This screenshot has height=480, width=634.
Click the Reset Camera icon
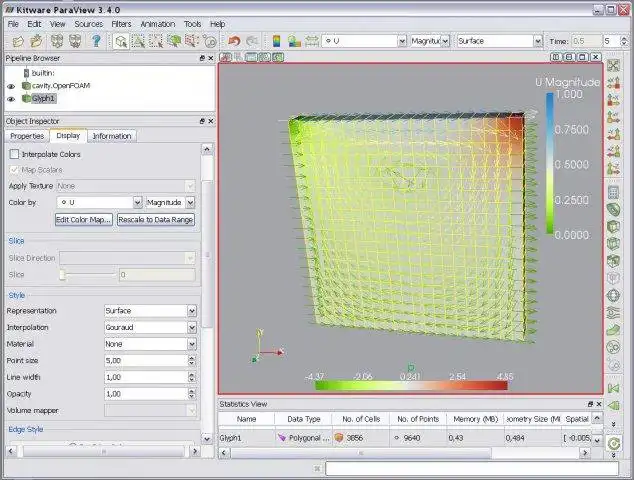(614, 66)
